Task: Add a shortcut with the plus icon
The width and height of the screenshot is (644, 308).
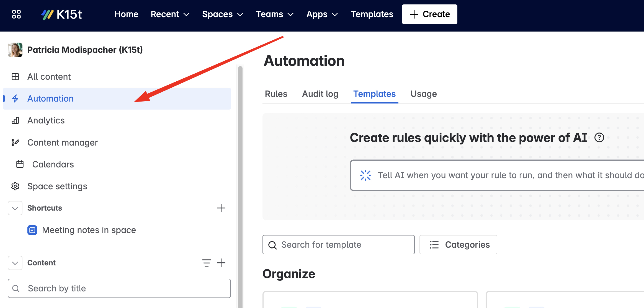Action: tap(221, 208)
